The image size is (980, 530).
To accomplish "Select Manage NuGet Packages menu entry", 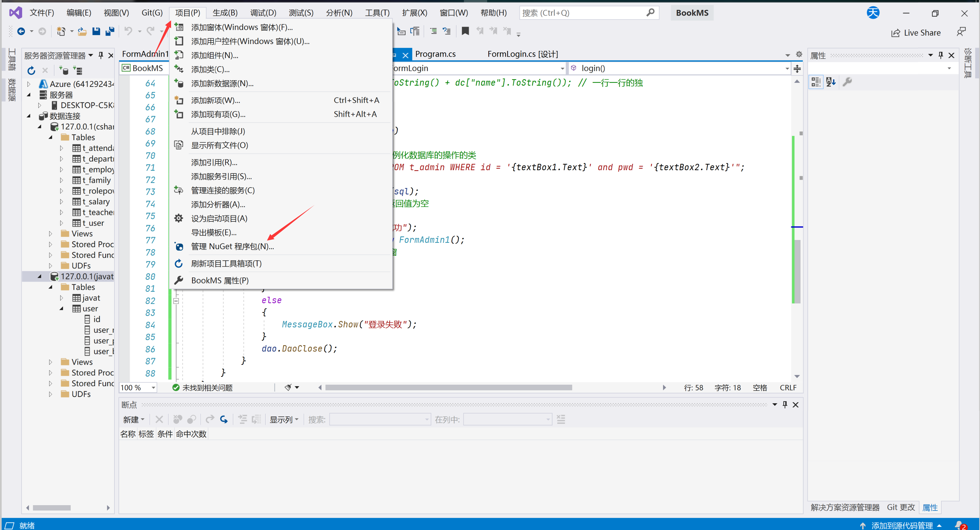I will click(232, 247).
